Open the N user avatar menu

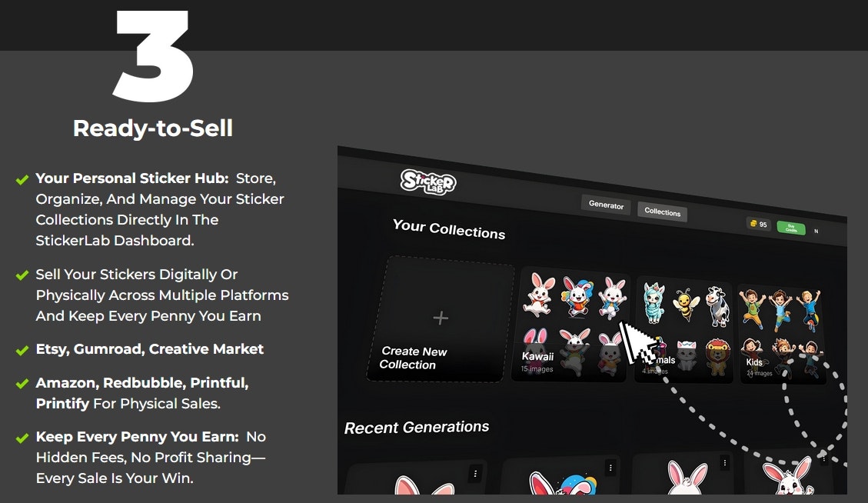(816, 231)
